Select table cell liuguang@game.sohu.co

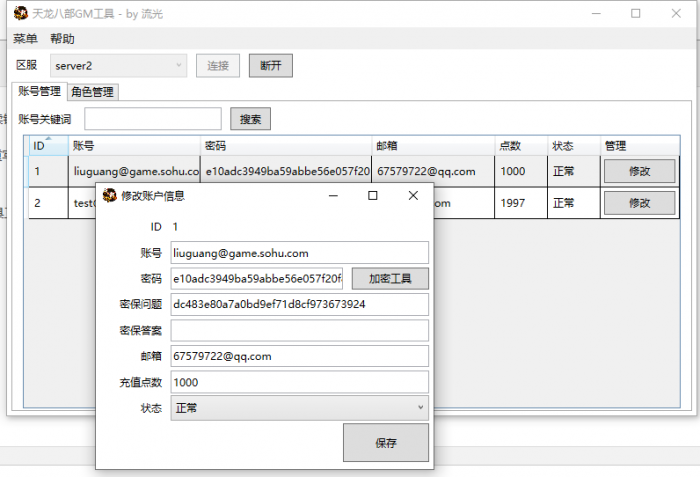(134, 171)
